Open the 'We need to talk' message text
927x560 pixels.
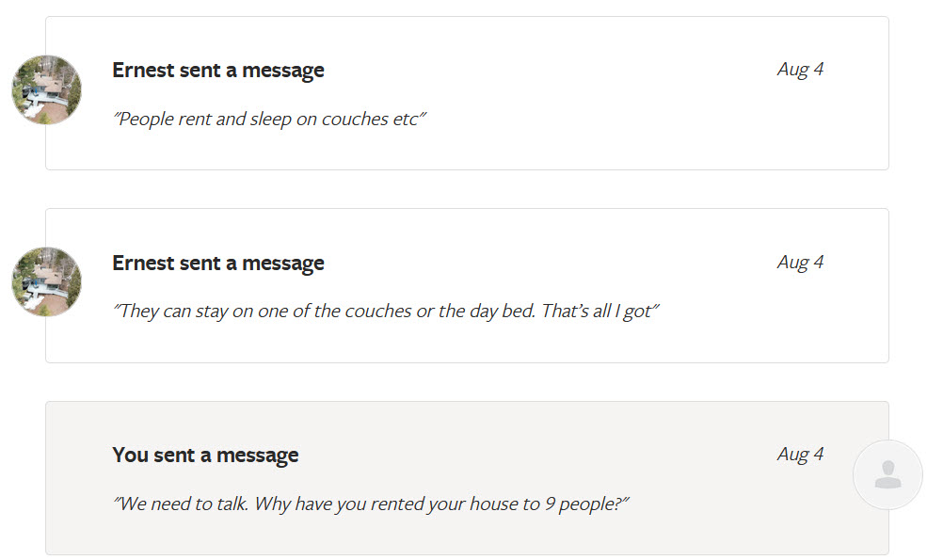coord(371,504)
